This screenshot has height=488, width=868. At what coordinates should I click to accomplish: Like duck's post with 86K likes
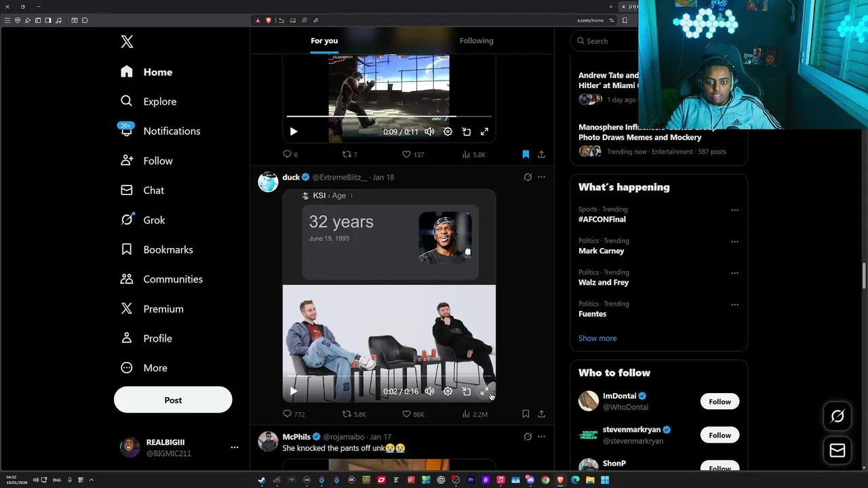(413, 413)
